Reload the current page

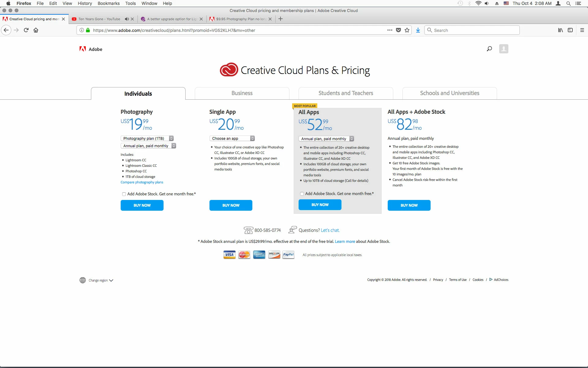tap(26, 30)
